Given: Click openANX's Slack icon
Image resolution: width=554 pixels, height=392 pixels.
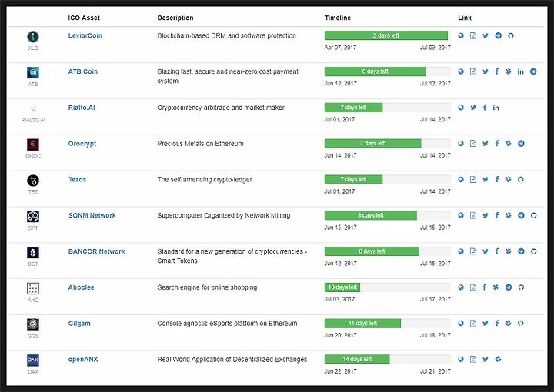Looking at the screenshot, I should (498, 360).
